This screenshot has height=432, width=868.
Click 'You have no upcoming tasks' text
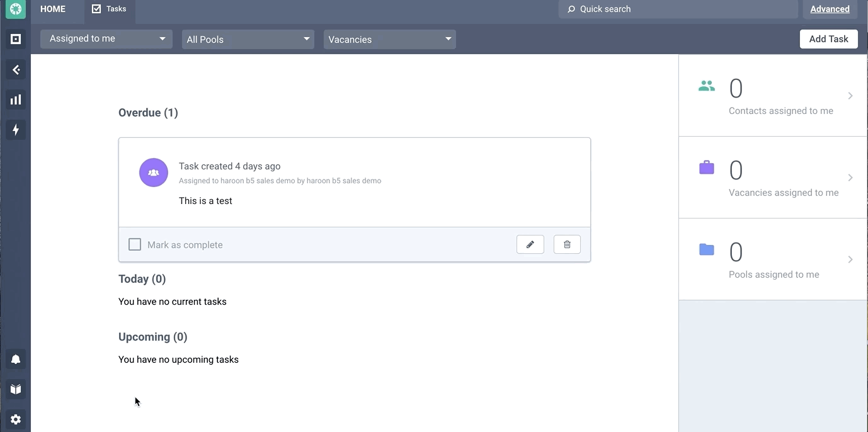pos(179,360)
